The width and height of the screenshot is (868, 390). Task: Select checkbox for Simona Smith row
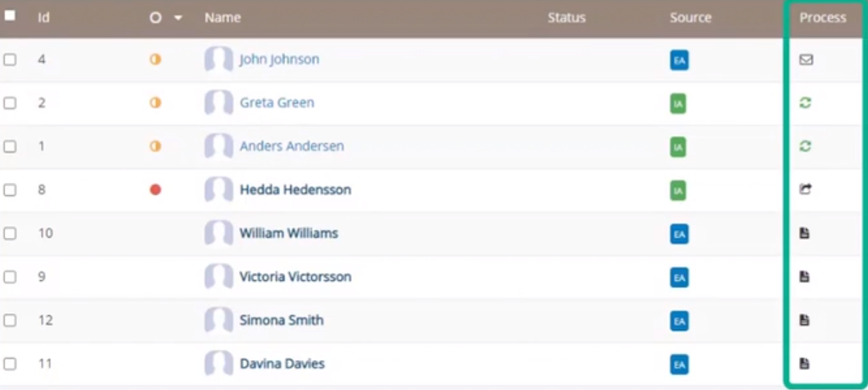[x=10, y=320]
